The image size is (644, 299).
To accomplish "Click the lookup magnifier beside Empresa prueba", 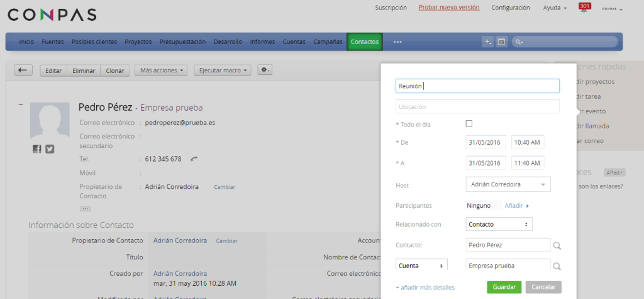I will pyautogui.click(x=557, y=266).
